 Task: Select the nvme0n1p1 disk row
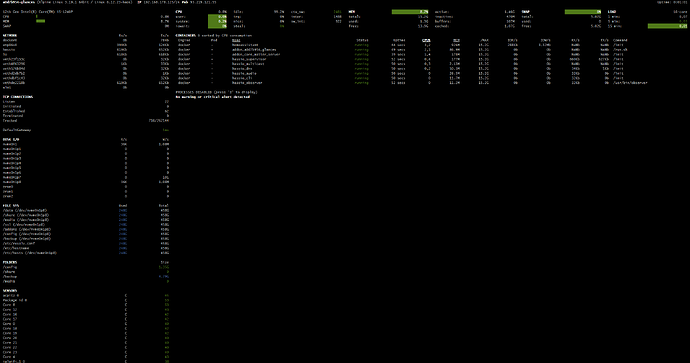coord(86,149)
